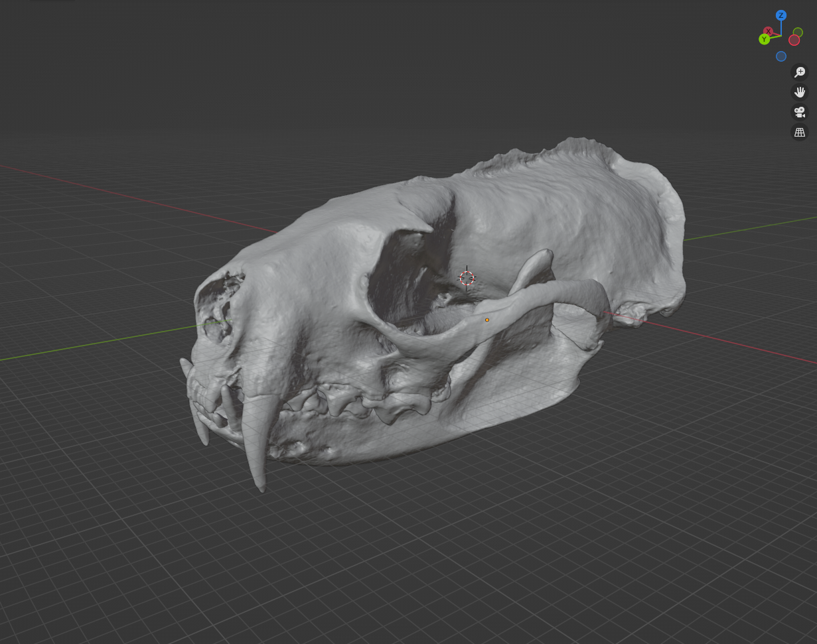
Task: Click the Z axis ball on navigation gizmo
Action: 781,15
